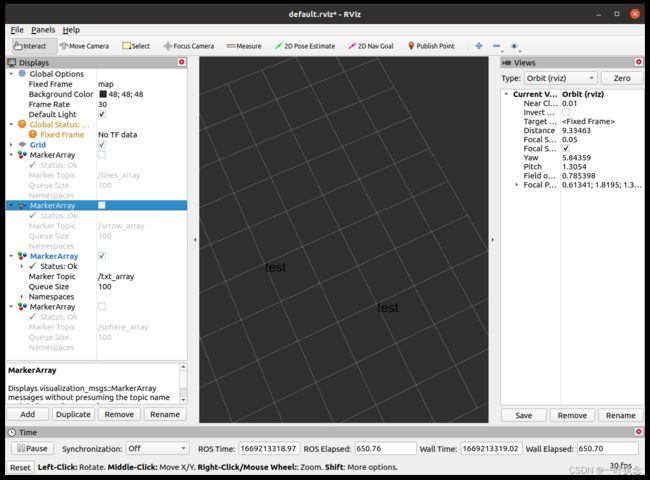
Task: Collapse the /lines_array MarkerArray node
Action: pyautogui.click(x=11, y=155)
